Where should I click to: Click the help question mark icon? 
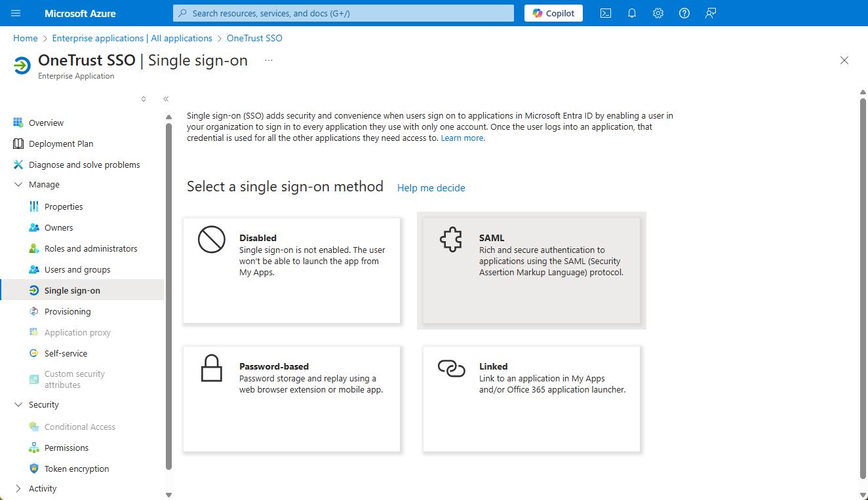click(684, 13)
